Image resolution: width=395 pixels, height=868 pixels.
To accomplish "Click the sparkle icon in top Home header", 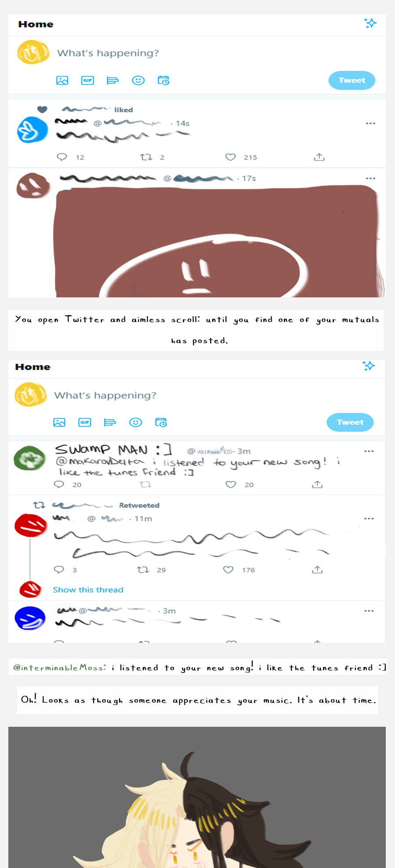I will pos(370,23).
